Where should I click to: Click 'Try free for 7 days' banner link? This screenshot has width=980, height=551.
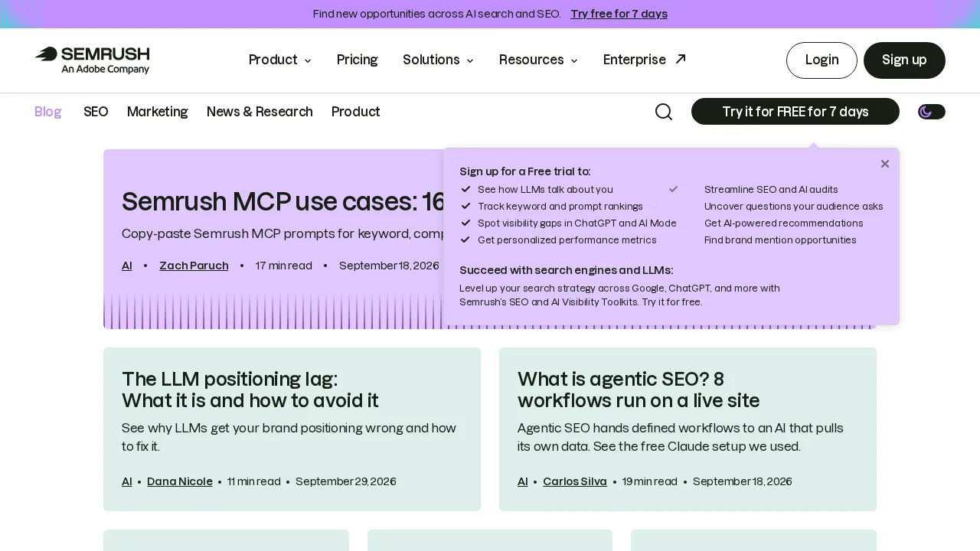point(619,14)
